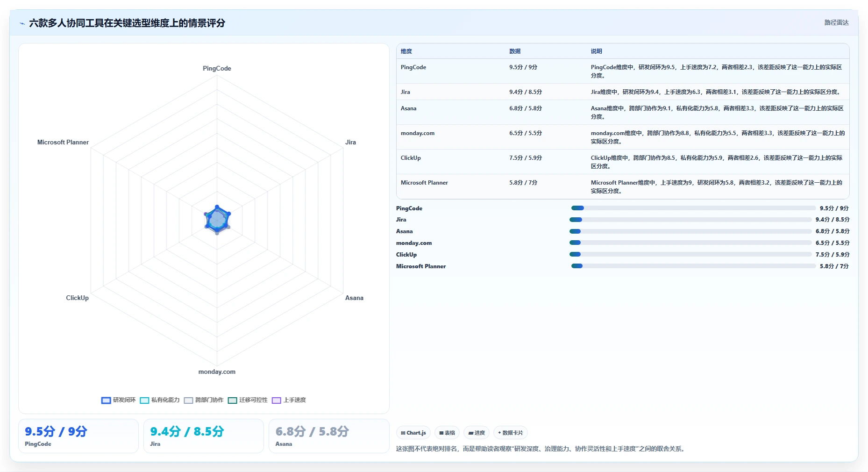Select the Asana table row name
This screenshot has width=868, height=472.
[408, 108]
